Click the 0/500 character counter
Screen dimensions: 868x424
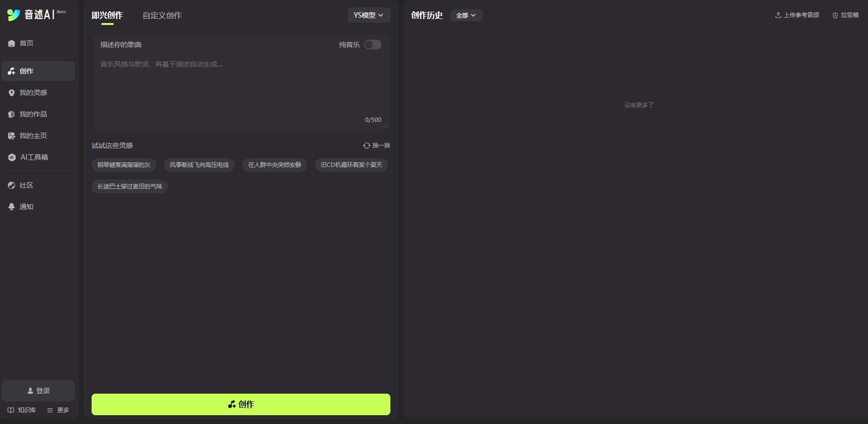coord(373,120)
